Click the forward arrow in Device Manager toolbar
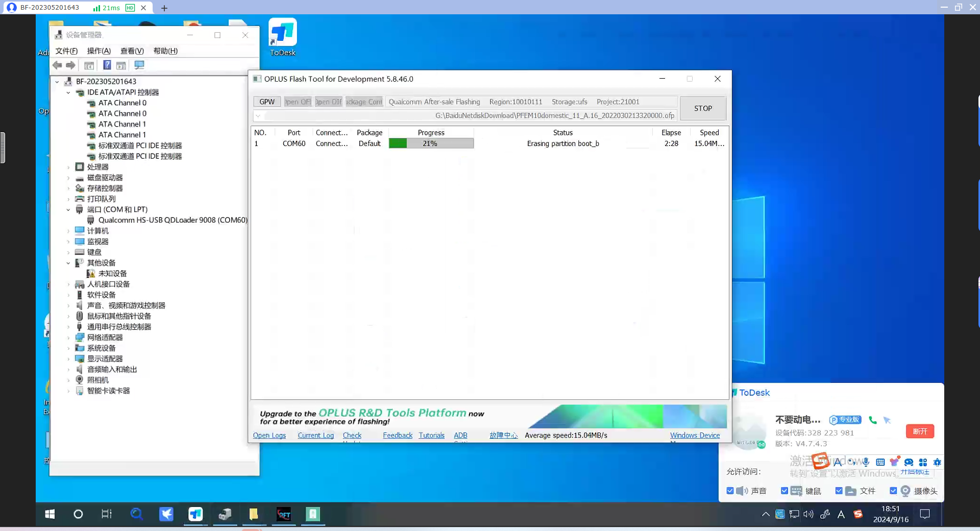 [x=71, y=65]
